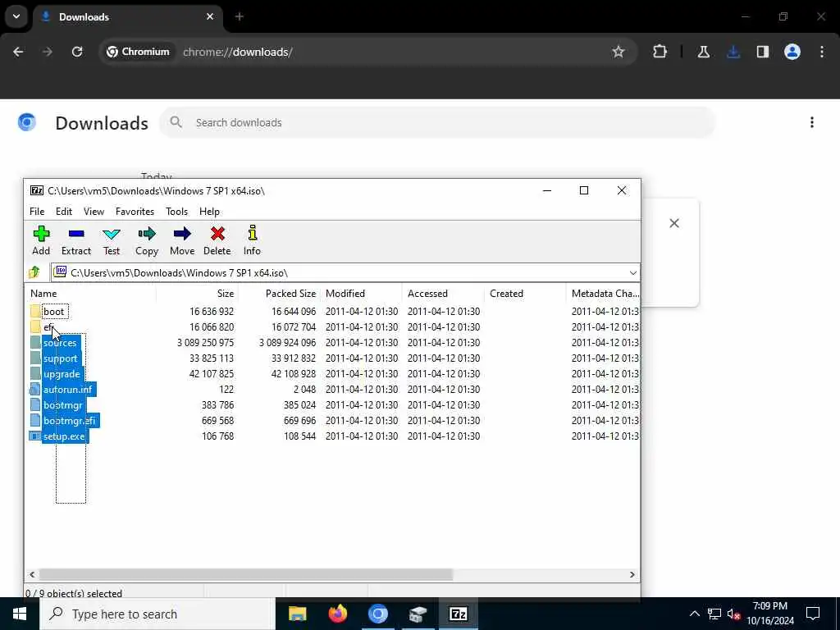This screenshot has width=840, height=630.
Task: Open the Chrome Labs flask icon
Action: point(703,52)
